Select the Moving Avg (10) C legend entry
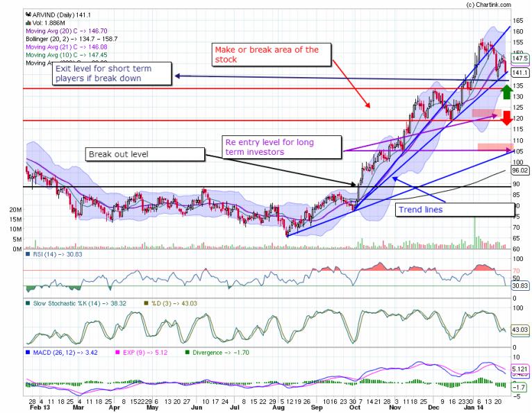The image size is (532, 413). point(67,55)
